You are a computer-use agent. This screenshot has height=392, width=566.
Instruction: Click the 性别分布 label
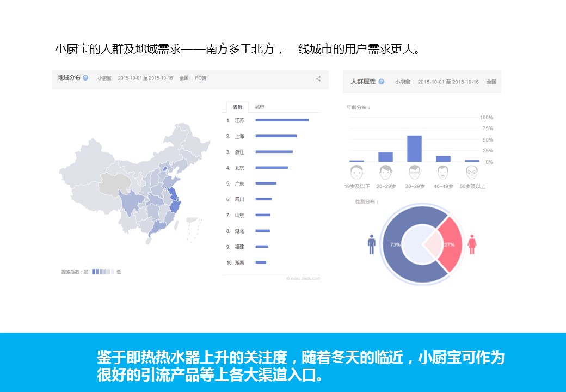point(367,201)
